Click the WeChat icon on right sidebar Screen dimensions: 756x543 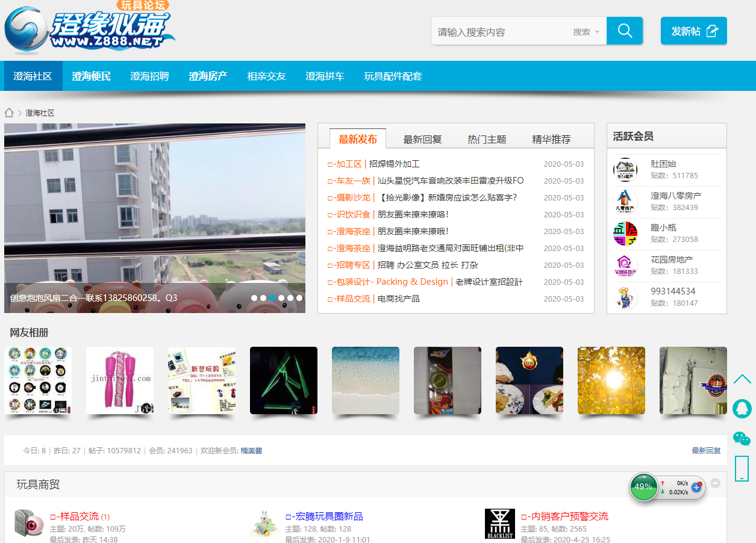pos(742,439)
